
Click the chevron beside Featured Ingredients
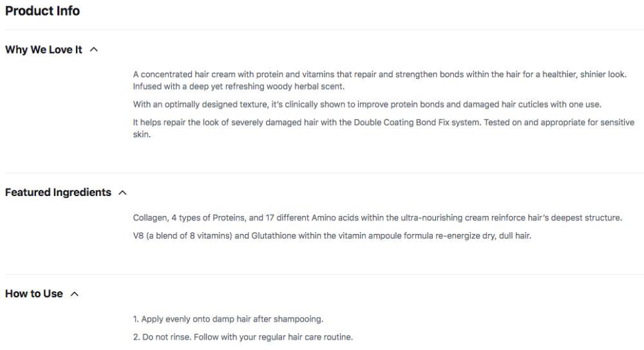coord(122,193)
